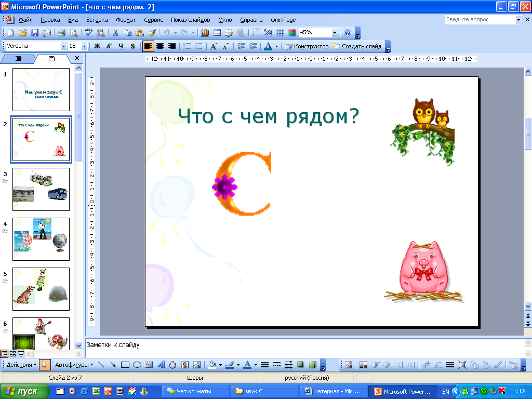Open the Сервис menu
The height and width of the screenshot is (399, 532).
pyautogui.click(x=153, y=20)
